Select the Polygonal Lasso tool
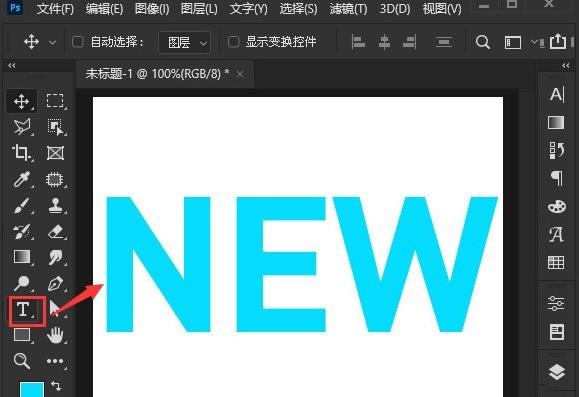Viewport: 579px width, 397px height. coord(21,127)
